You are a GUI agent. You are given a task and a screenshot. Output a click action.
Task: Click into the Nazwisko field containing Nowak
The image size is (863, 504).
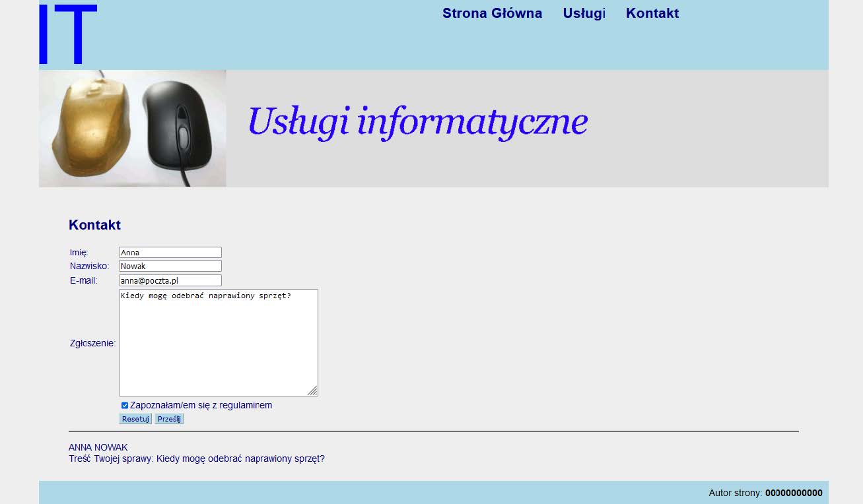pos(170,267)
